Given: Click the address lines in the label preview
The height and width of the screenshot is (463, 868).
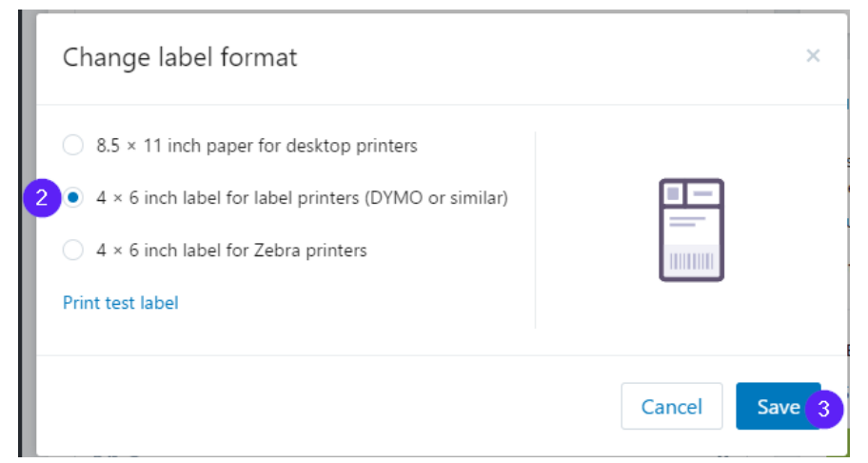Looking at the screenshot, I should click(x=687, y=222).
